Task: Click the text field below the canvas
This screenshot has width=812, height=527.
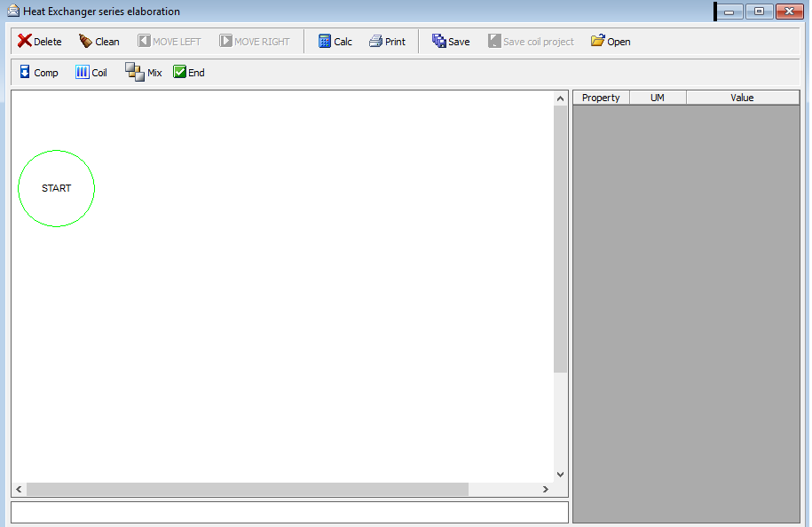Action: [289, 512]
